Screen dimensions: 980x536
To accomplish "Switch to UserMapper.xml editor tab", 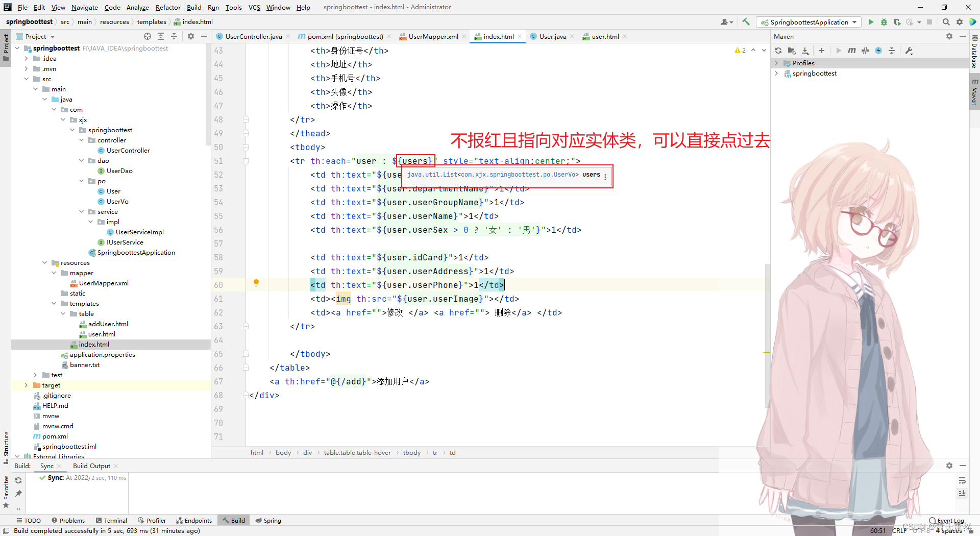I will (x=433, y=36).
